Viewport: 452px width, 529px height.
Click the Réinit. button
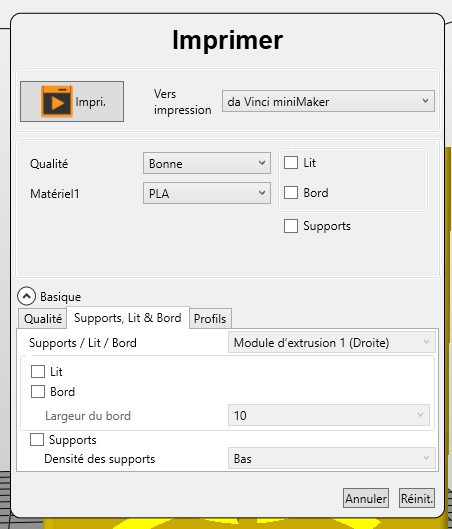pos(417,498)
